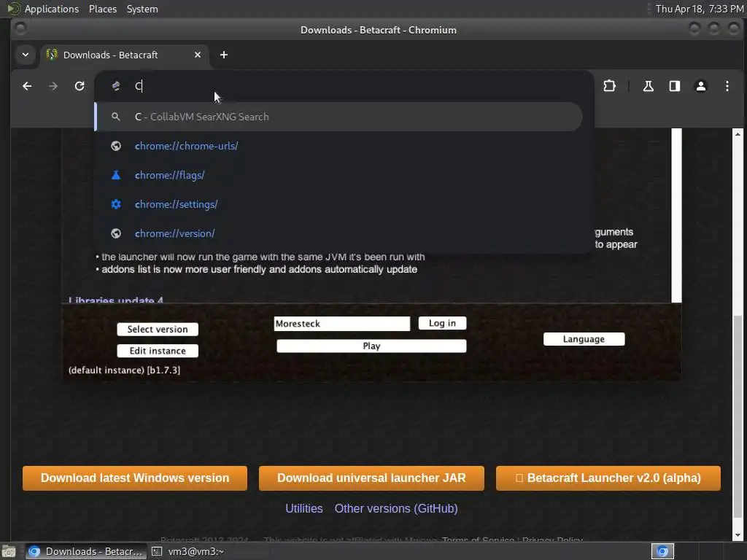Click the clock showing Thu Apr 18

pos(700,9)
